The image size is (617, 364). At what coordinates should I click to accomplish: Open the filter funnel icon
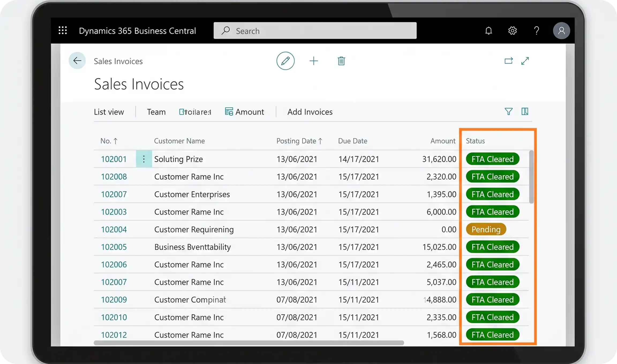click(x=509, y=111)
